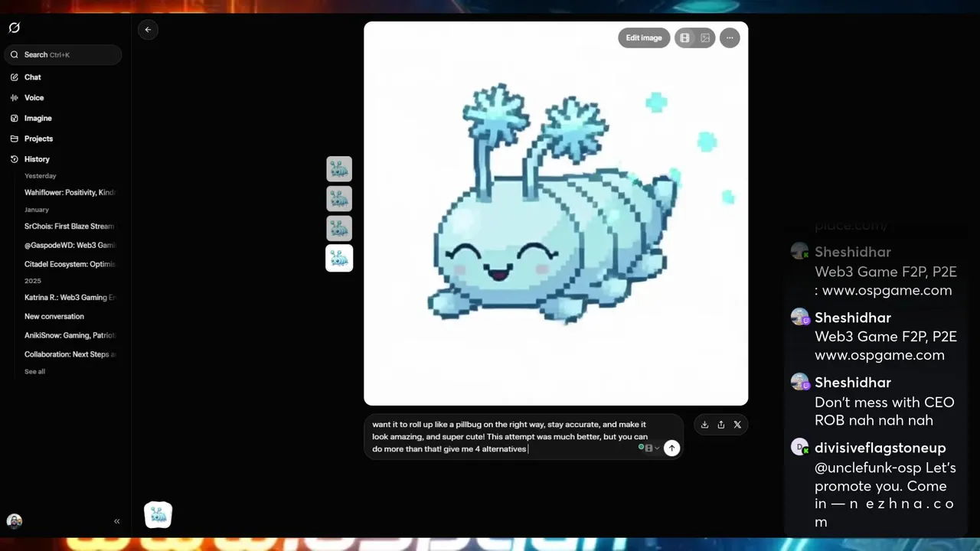Open SrChois: First Blaze Stream conversation
This screenshot has width=980, height=551.
point(69,227)
